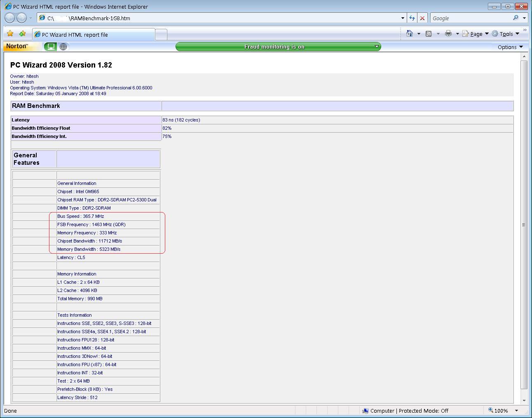Open the Tools menu
532x418 pixels.
pyautogui.click(x=506, y=34)
